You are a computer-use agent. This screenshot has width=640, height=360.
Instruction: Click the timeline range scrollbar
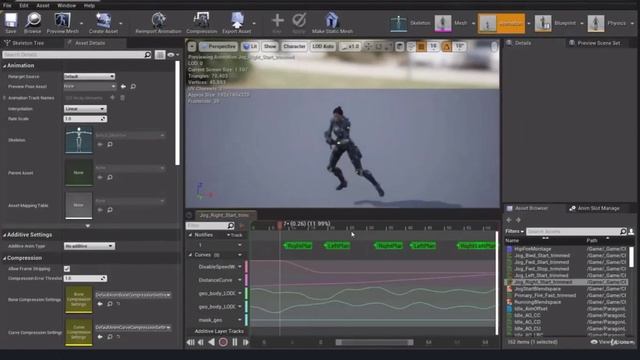pyautogui.click(x=374, y=342)
